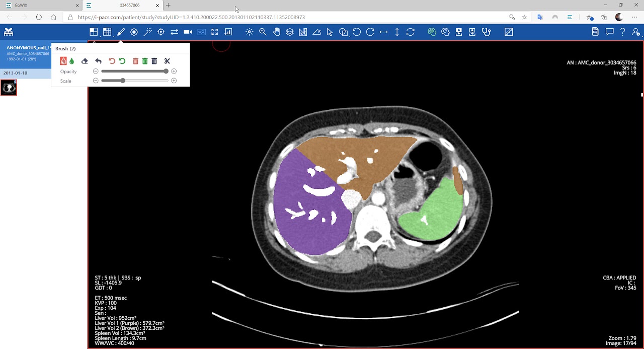
Task: Click the Scale slider handle
Action: click(123, 81)
